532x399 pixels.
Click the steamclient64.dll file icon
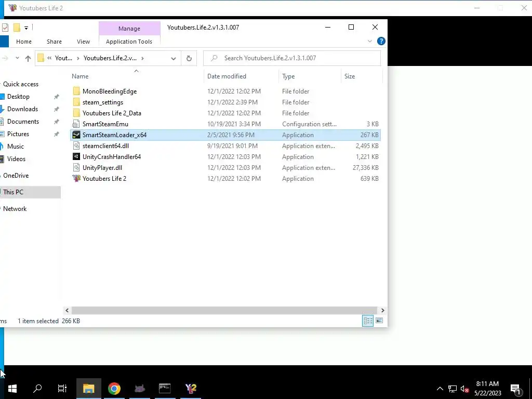coord(76,146)
